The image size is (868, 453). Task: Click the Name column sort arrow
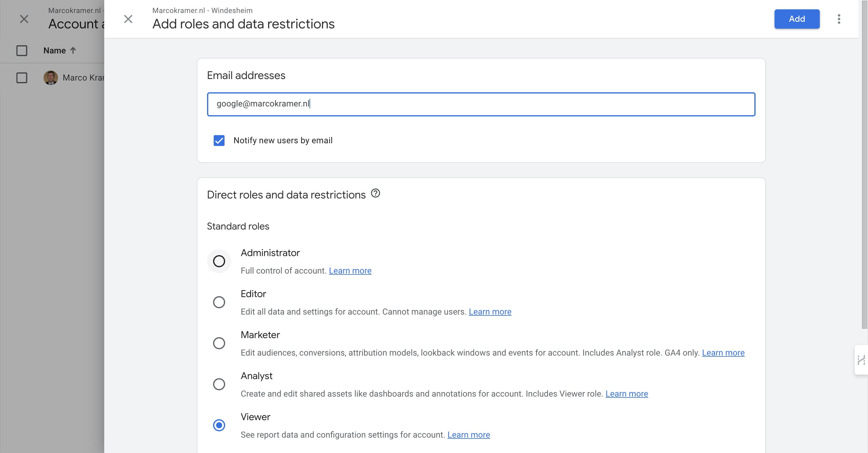point(73,50)
